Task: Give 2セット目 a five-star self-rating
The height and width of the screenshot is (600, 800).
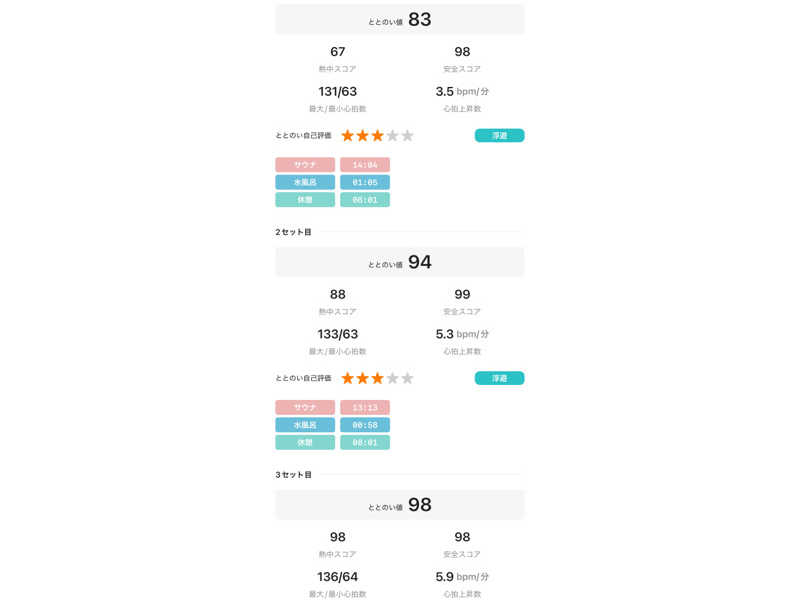Action: pos(408,378)
